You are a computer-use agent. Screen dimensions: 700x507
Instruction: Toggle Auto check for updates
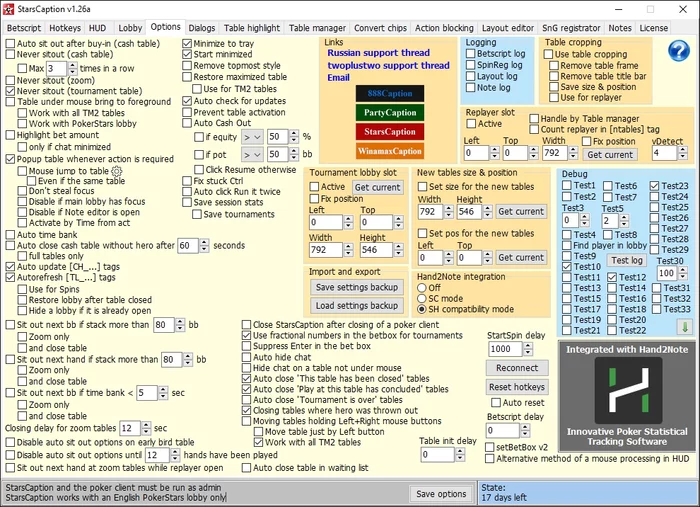(187, 101)
